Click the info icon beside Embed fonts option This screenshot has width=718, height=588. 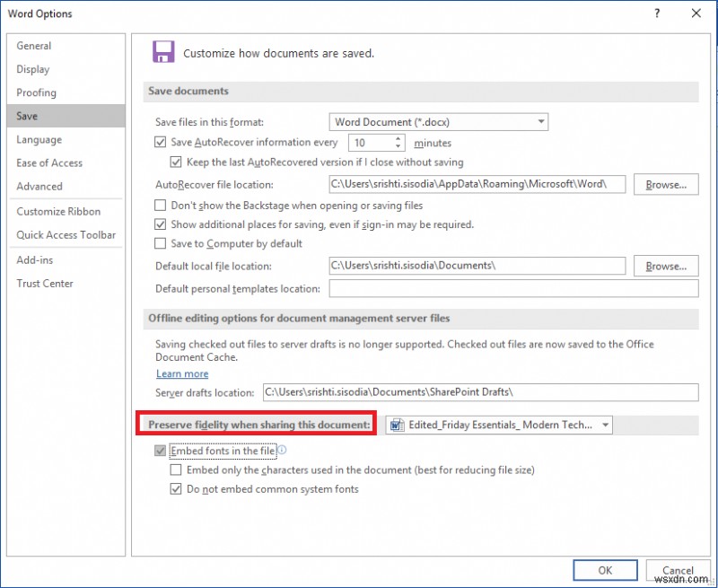click(283, 451)
